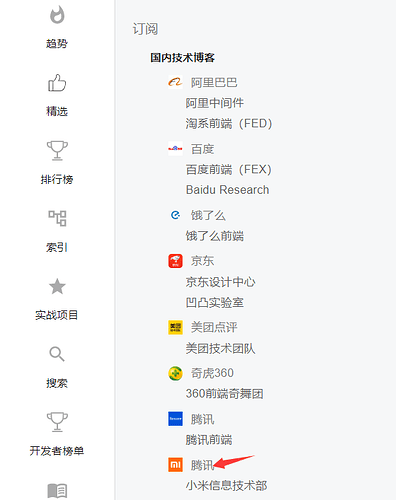The width and height of the screenshot is (396, 500).
Task: Open 凹凸实验室 blog entry
Action: (x=215, y=303)
